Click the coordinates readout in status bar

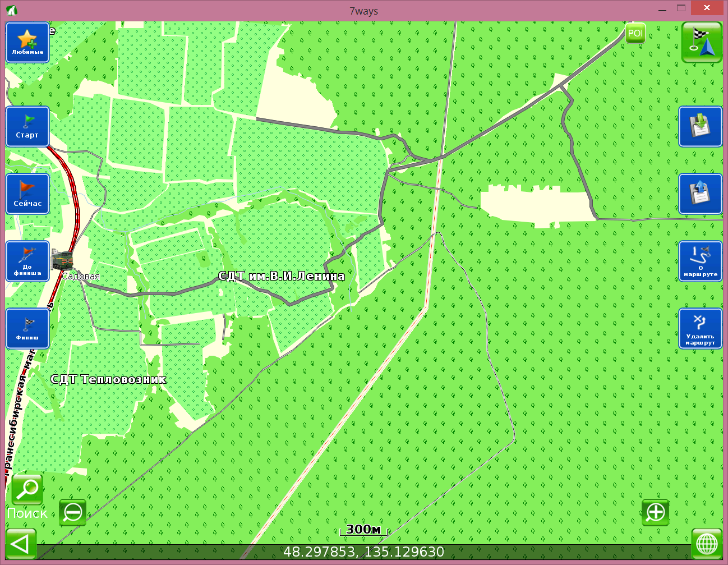coord(363,552)
